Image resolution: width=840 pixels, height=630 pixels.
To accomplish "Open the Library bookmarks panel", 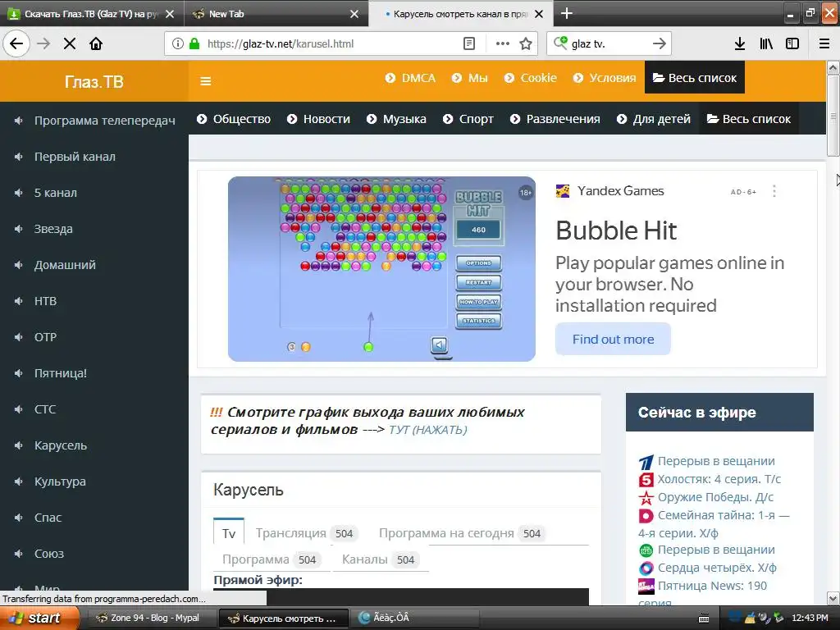I will pos(766,44).
